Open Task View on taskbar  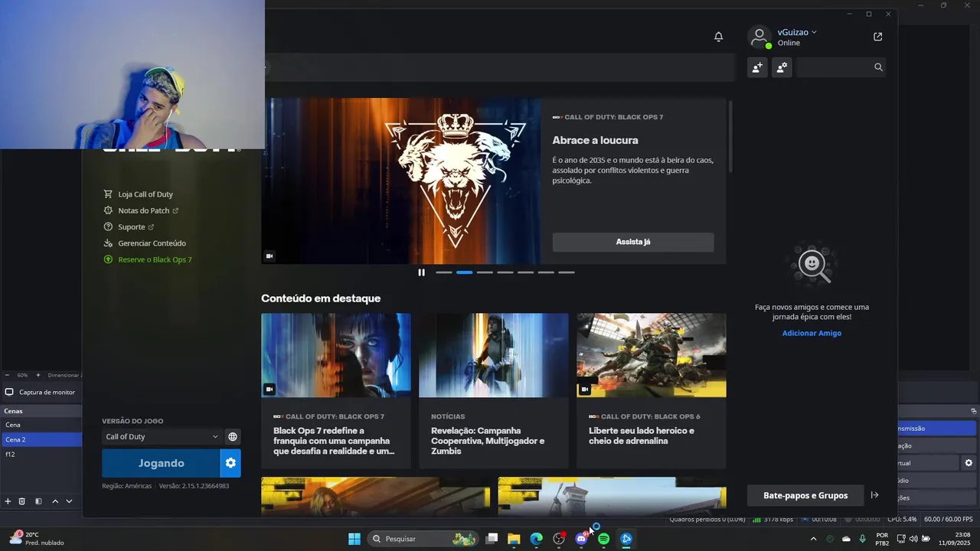(492, 539)
